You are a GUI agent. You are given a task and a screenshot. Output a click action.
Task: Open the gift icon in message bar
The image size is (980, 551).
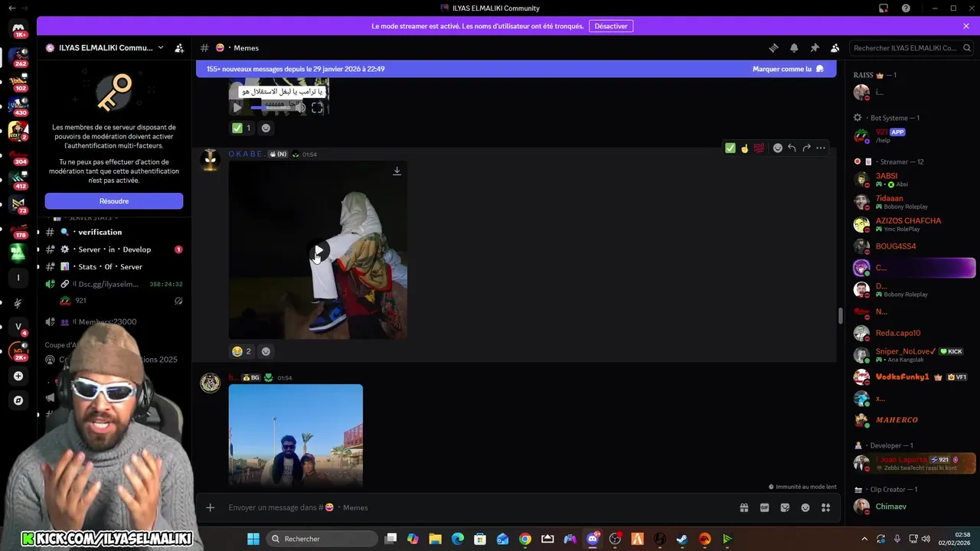[x=743, y=507]
